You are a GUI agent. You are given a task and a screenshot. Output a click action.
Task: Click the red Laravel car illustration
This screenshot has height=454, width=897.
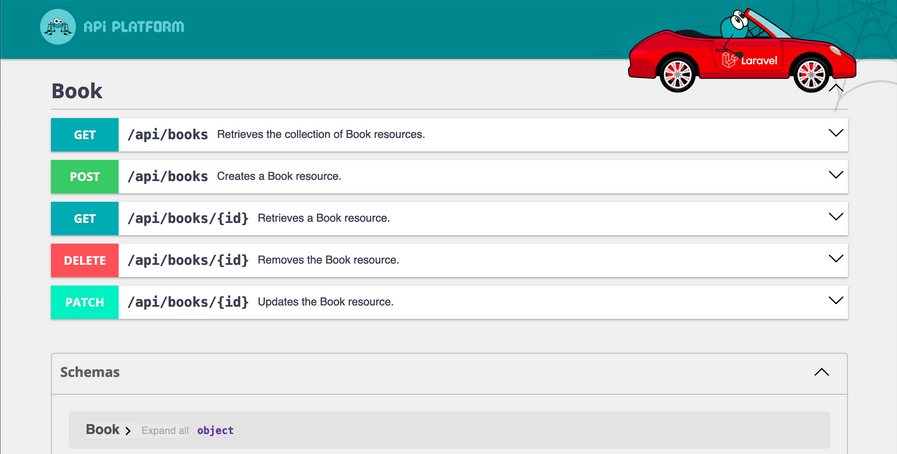(742, 50)
